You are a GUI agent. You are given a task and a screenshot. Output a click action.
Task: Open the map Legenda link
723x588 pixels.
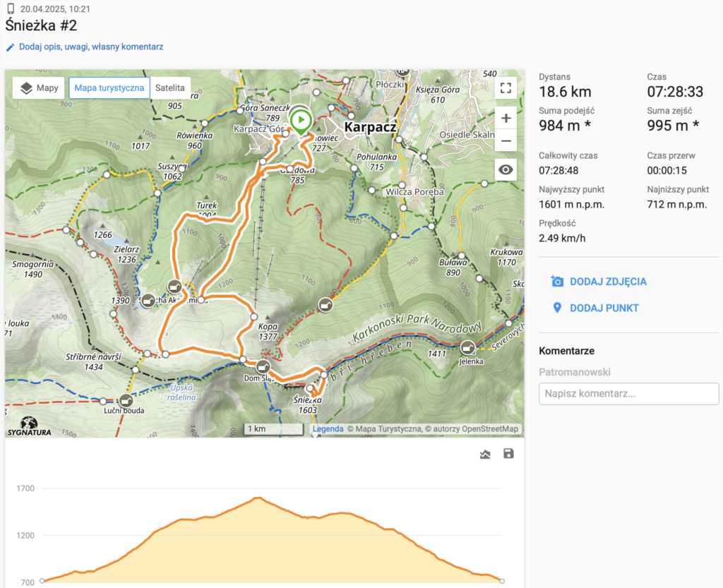pos(328,428)
